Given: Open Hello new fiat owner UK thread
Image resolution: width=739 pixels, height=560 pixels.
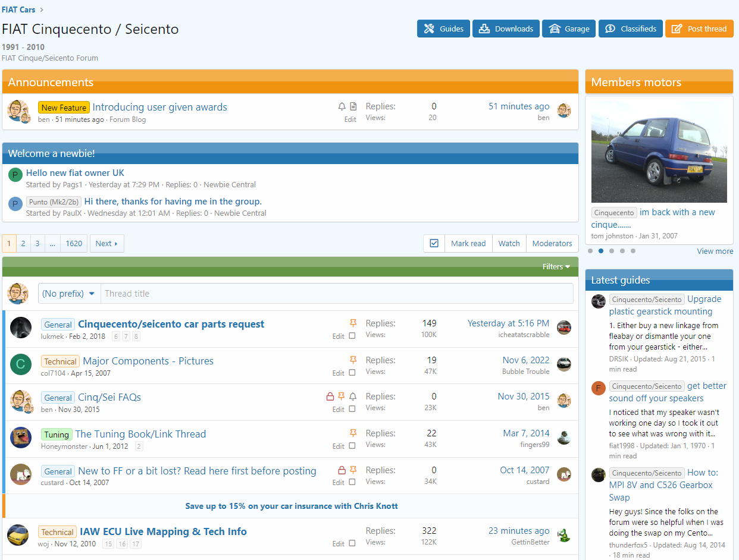Looking at the screenshot, I should coord(75,173).
